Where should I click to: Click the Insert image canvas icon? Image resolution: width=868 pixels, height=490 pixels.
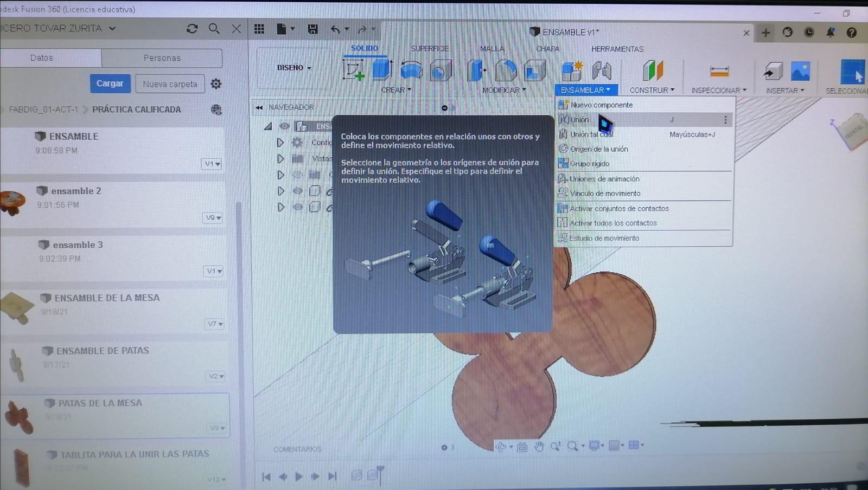point(800,71)
